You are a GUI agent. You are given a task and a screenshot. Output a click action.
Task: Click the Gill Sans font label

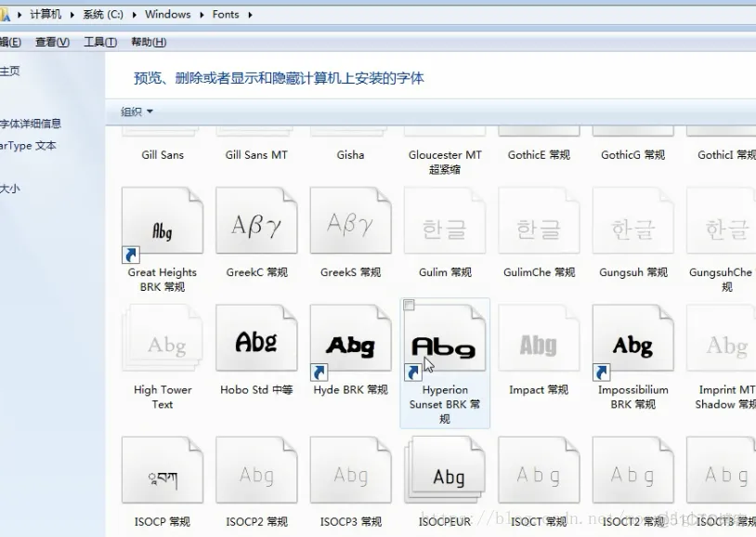point(163,155)
